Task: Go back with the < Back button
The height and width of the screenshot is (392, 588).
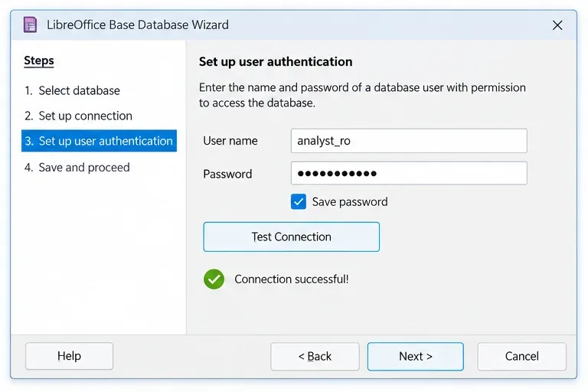Action: tap(315, 356)
